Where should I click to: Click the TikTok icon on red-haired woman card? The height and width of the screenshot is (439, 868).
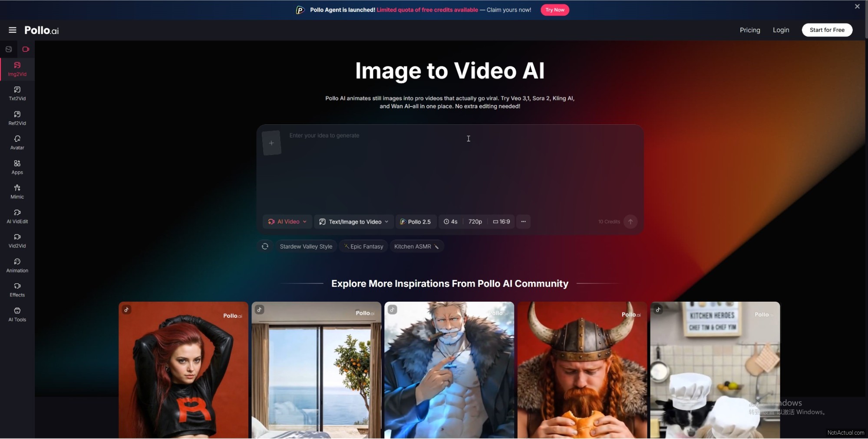pos(126,309)
